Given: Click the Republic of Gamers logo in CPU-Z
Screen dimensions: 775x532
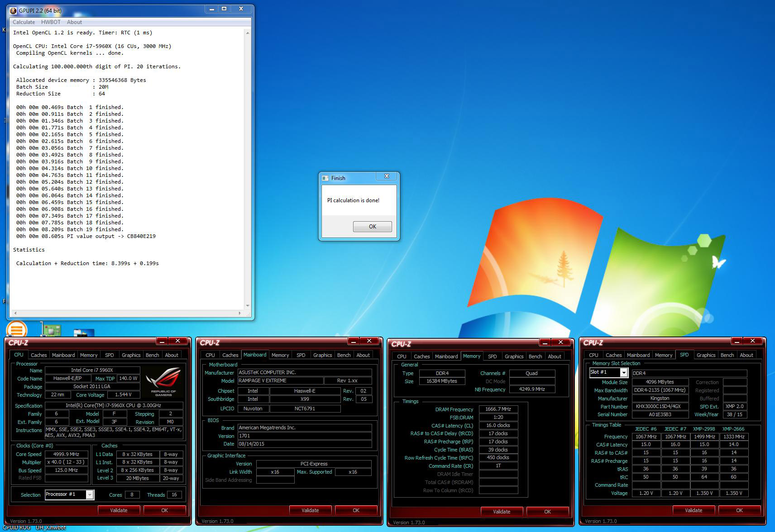Looking at the screenshot, I should click(163, 383).
